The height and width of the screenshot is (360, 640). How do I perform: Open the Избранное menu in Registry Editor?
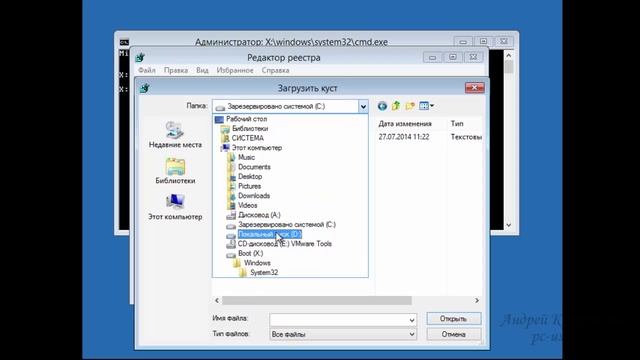tap(235, 70)
